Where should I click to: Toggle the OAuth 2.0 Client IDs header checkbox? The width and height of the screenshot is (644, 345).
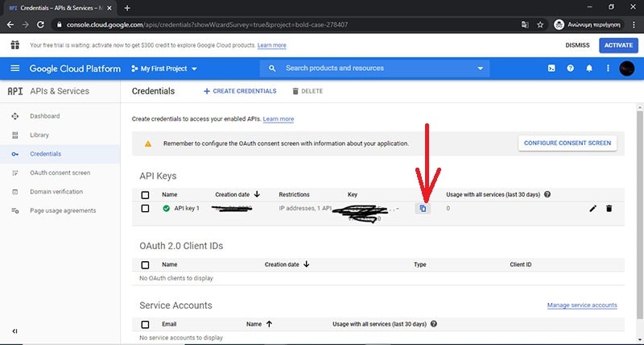point(145,264)
